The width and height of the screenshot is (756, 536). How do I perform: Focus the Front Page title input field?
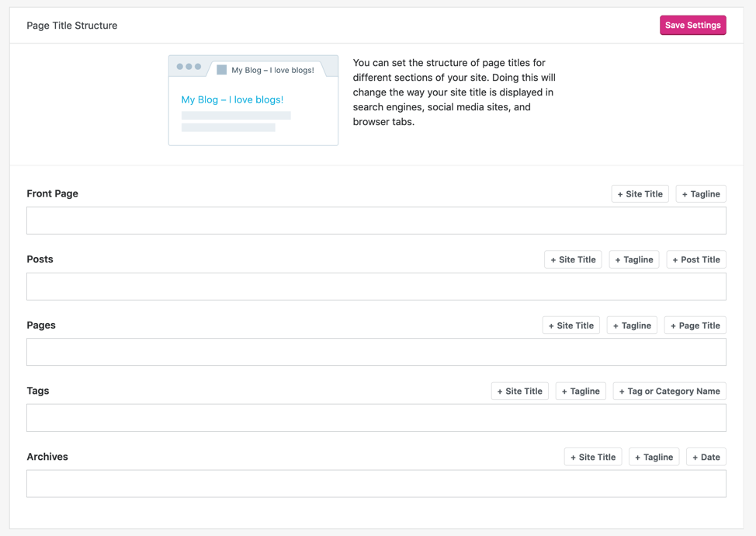click(x=376, y=221)
